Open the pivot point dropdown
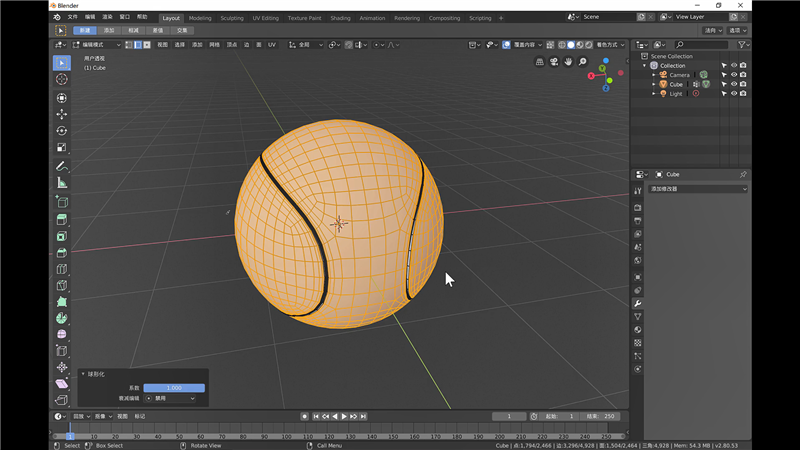 click(335, 45)
